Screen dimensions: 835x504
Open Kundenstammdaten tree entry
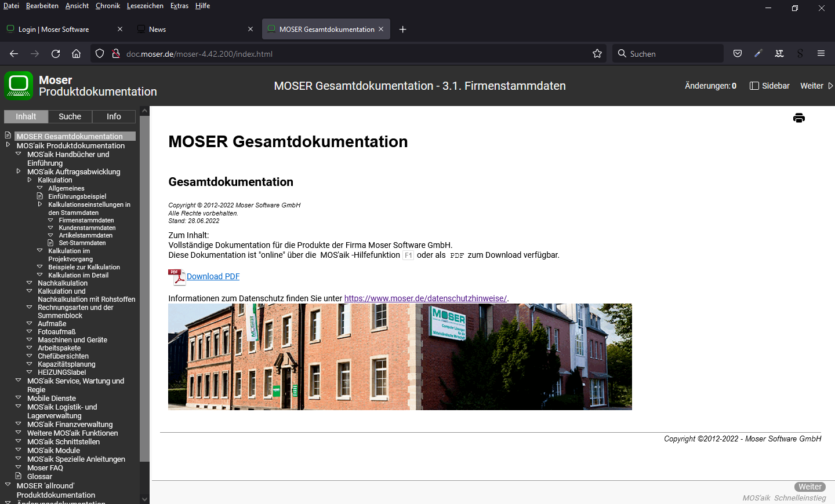[87, 228]
